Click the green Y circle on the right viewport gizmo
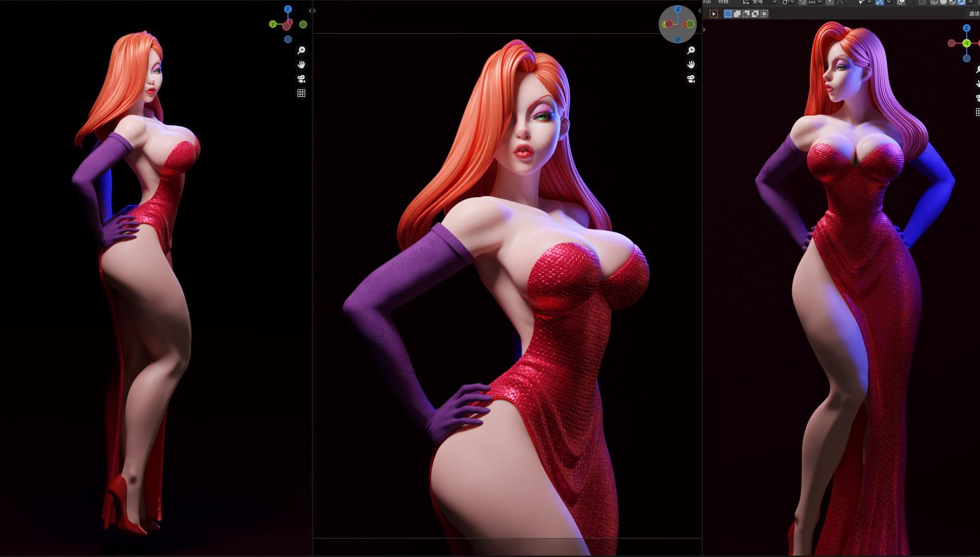 pos(966,43)
